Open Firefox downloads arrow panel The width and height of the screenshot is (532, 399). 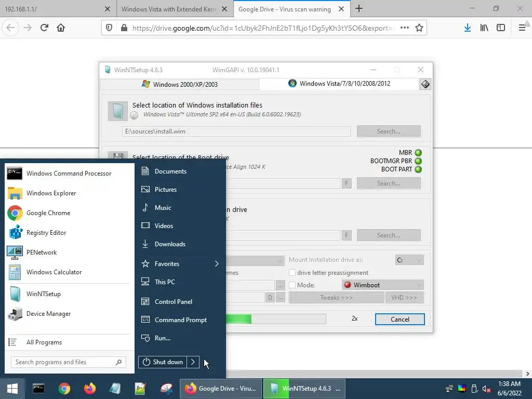[x=467, y=28]
